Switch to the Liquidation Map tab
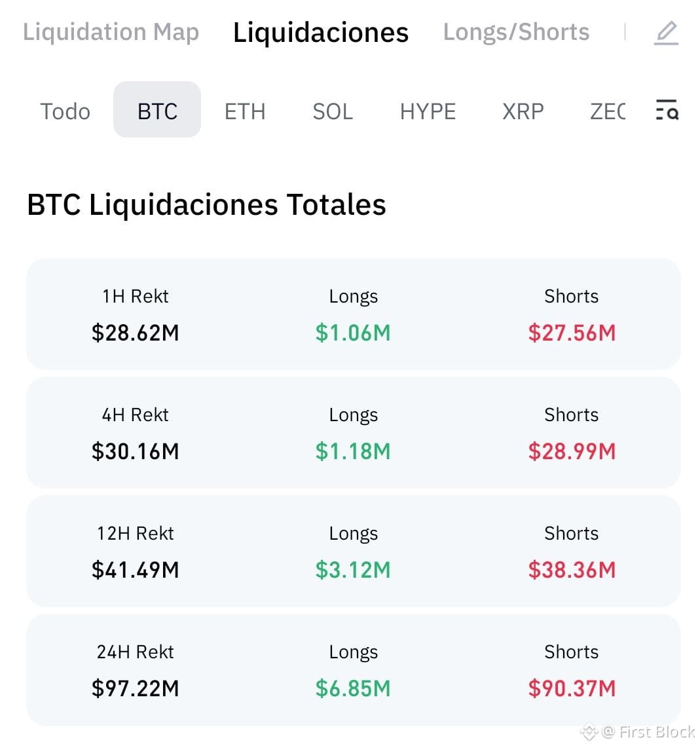Viewport: 700px width, 748px height. [111, 33]
